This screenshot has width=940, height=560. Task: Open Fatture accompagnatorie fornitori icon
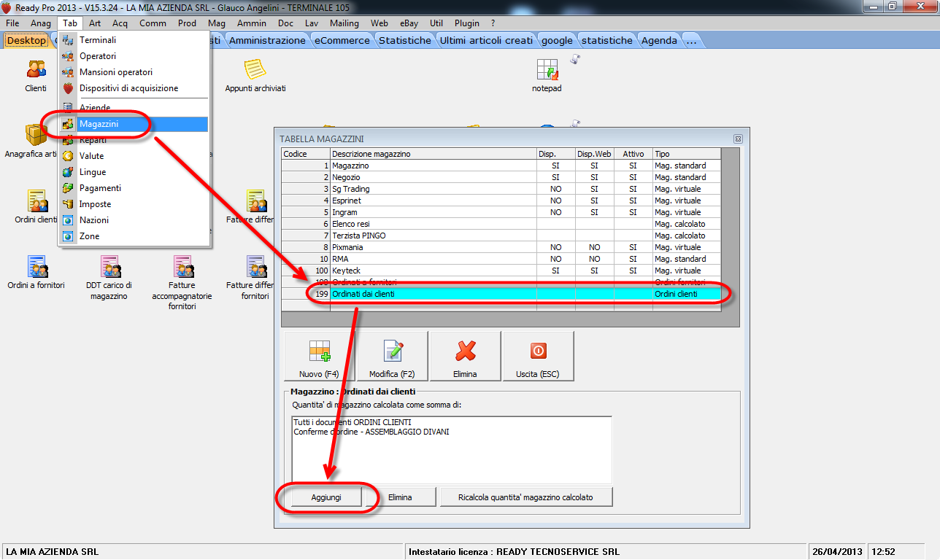(182, 282)
